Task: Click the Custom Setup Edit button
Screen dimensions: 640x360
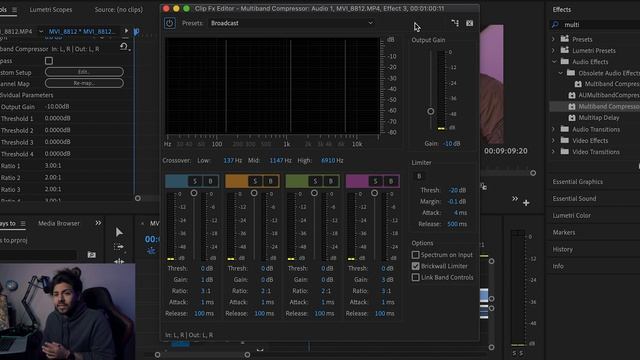Action: [84, 72]
